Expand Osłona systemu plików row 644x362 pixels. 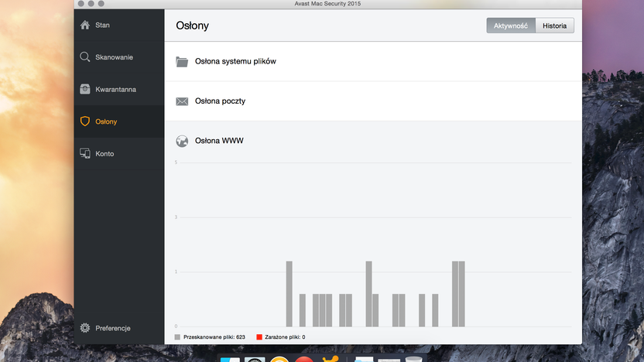pos(373,62)
